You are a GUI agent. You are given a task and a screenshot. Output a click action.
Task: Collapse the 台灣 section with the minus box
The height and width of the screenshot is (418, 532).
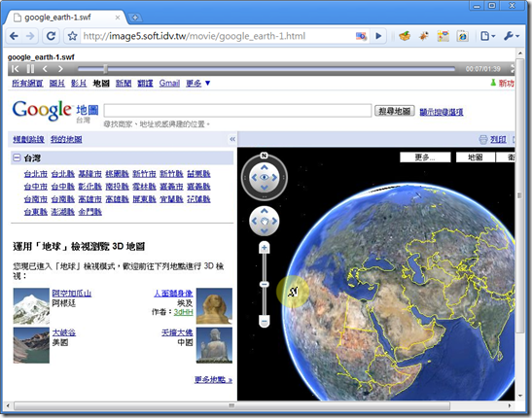pyautogui.click(x=17, y=157)
